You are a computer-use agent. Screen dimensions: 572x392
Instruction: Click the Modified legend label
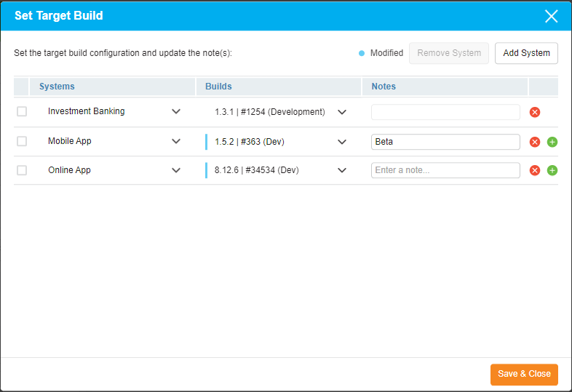point(386,53)
